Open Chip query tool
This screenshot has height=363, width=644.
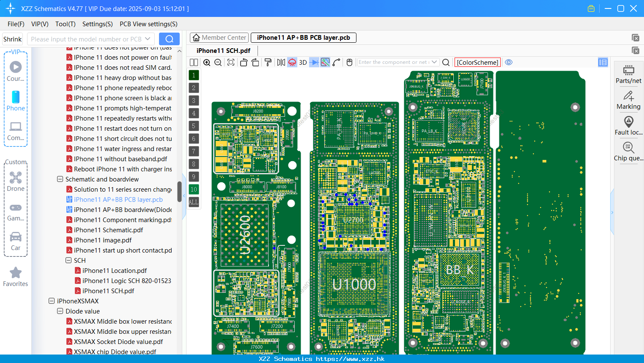click(628, 151)
